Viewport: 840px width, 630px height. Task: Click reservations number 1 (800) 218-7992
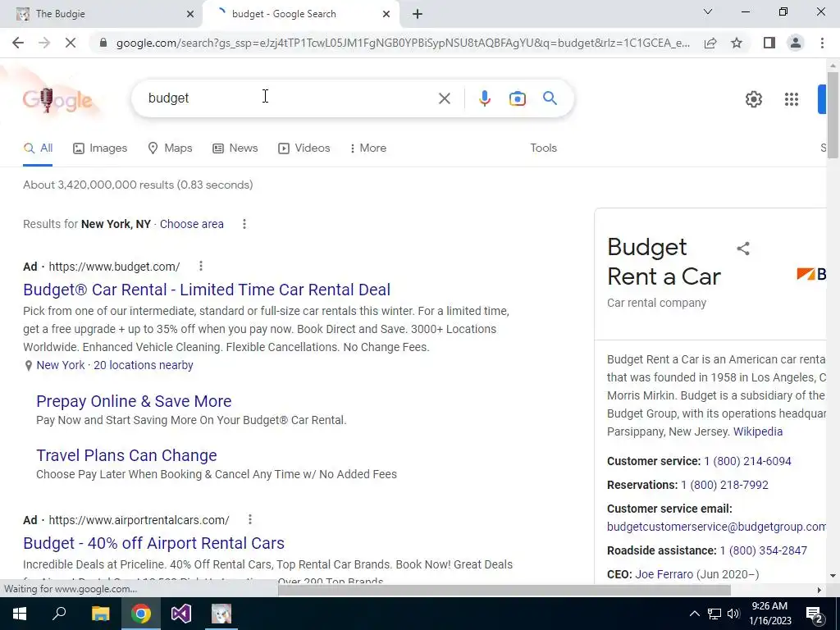724,485
